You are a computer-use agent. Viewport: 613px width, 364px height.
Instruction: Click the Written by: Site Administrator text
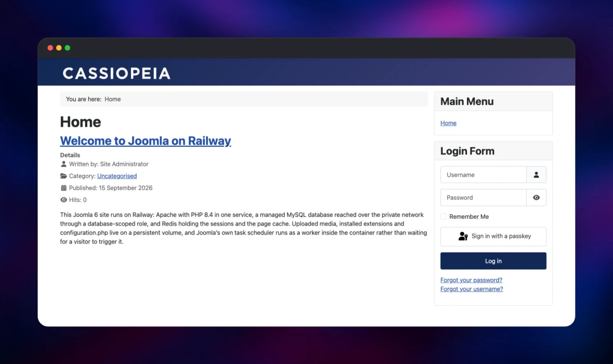(x=109, y=164)
